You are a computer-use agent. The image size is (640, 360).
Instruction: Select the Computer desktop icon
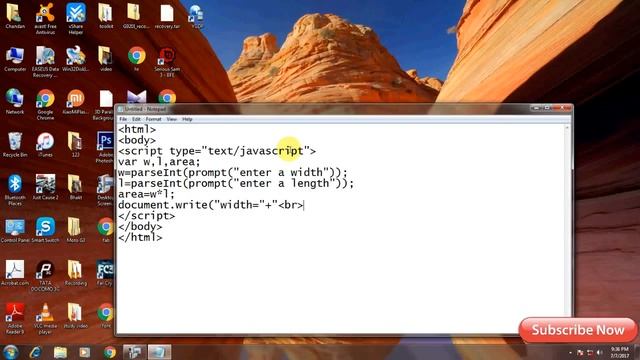click(x=15, y=60)
